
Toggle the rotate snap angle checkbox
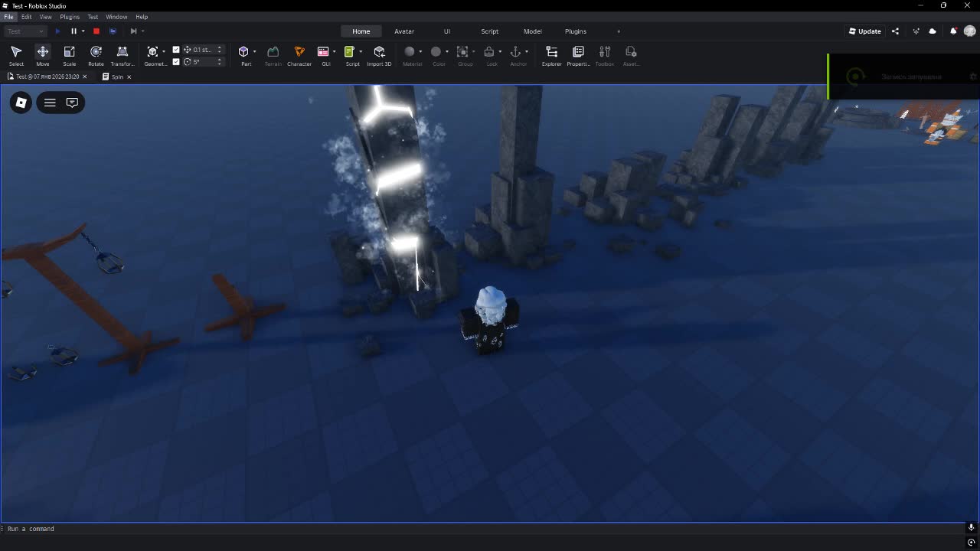pyautogui.click(x=176, y=62)
